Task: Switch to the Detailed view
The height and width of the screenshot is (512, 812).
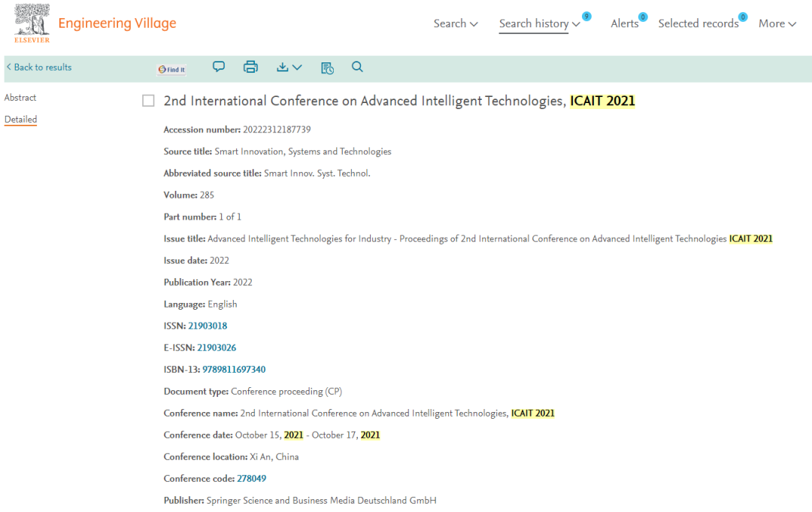Action: (21, 120)
